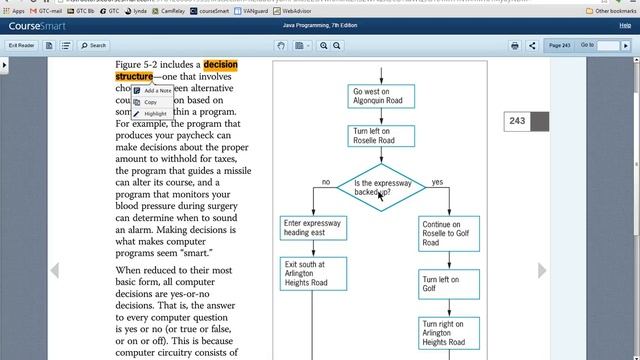Viewport: 640px width, 360px height.
Task: Click the Exit Reader button
Action: click(x=21, y=45)
